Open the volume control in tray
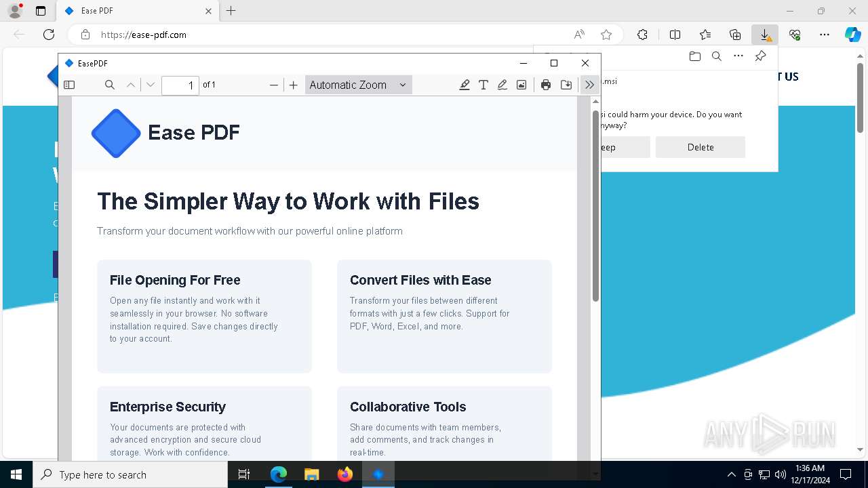Viewport: 868px width, 488px height. [x=780, y=474]
